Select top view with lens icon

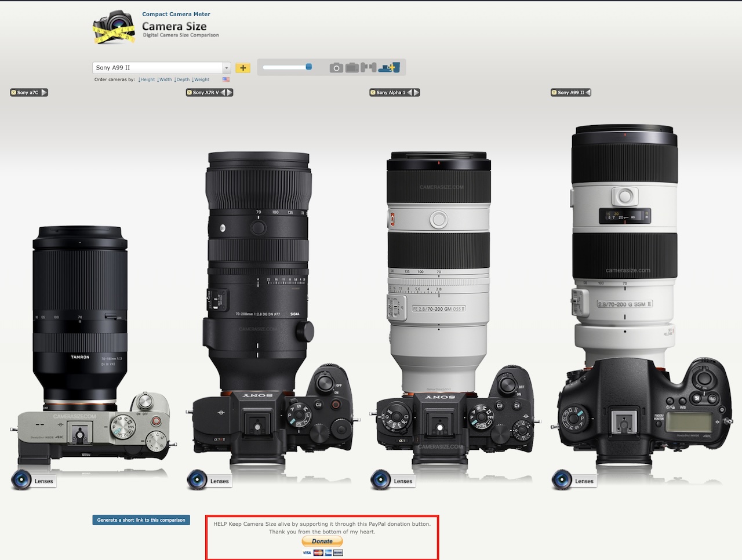pos(390,67)
